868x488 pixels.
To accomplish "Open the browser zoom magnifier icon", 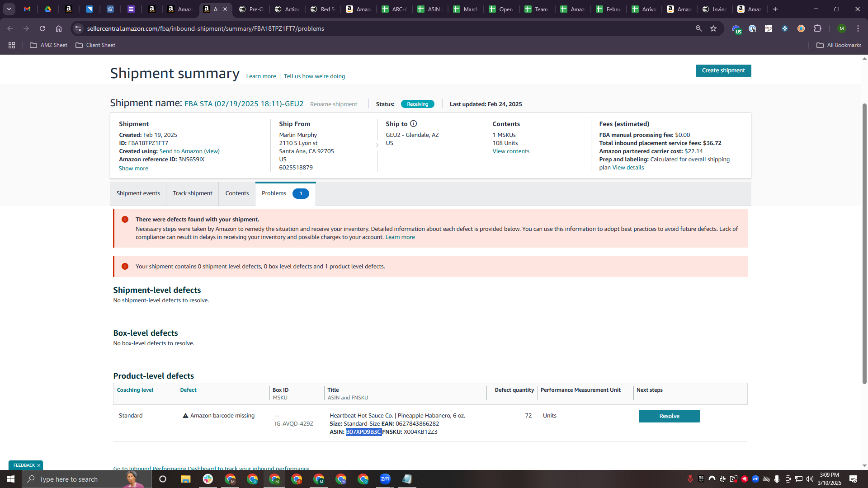I will tap(698, 28).
